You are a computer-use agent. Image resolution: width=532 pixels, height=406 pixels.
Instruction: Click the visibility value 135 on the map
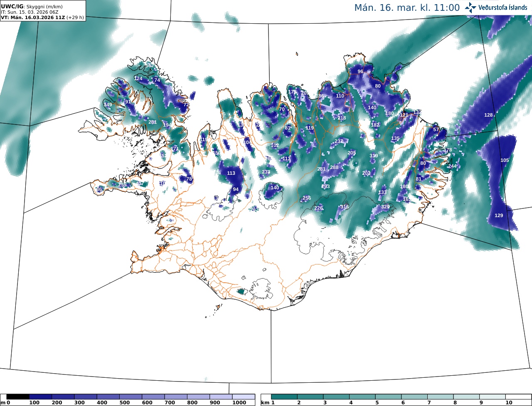(395, 138)
